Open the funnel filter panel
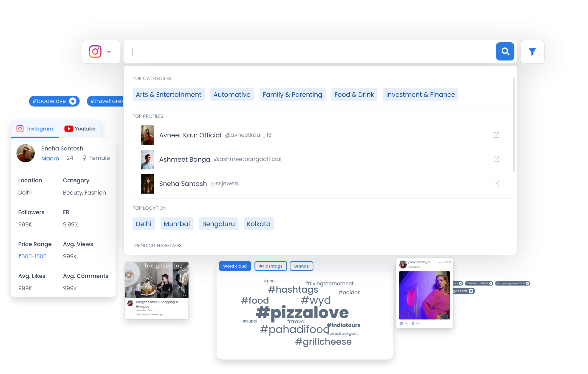 pos(532,52)
